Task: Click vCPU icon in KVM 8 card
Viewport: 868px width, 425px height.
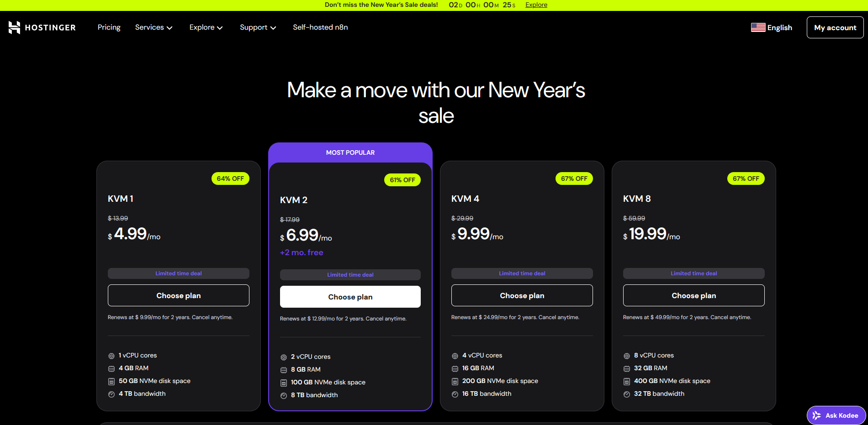Action: (x=627, y=356)
